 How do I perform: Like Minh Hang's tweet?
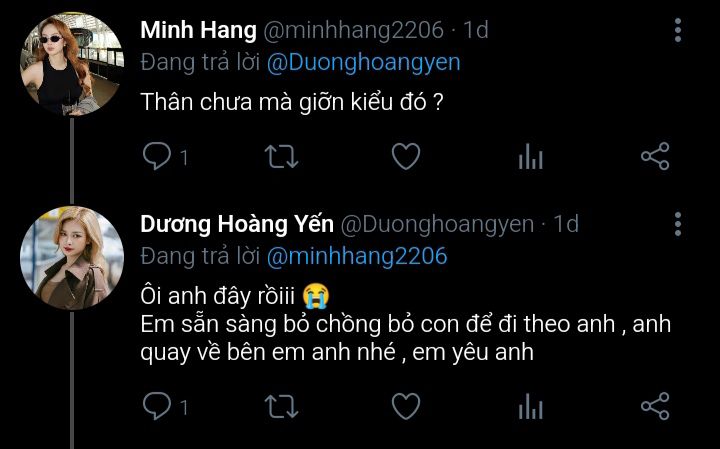(404, 156)
